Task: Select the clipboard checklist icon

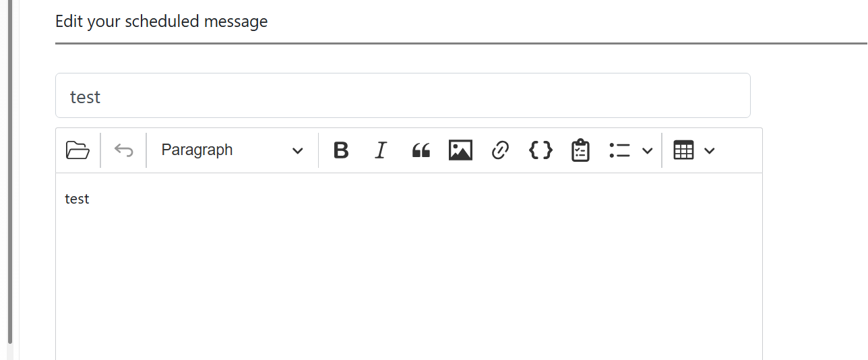Action: [580, 150]
